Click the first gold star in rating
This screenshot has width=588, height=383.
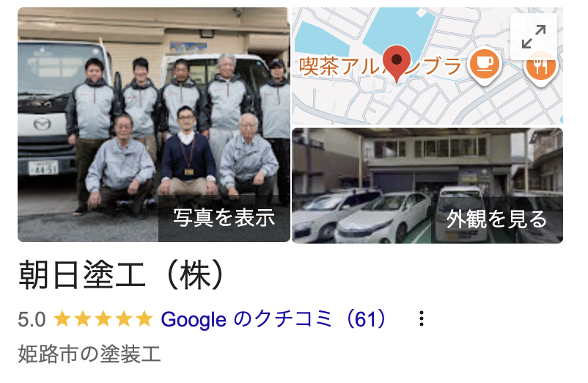[x=62, y=319]
